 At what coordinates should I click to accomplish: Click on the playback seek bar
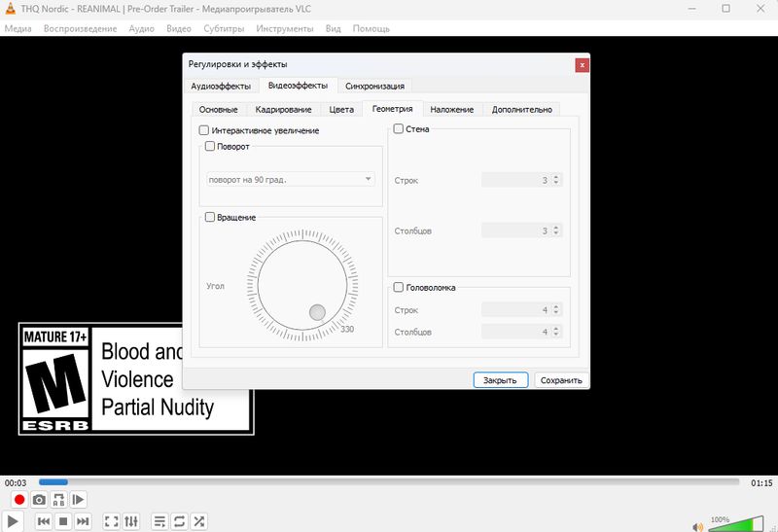coord(389,482)
